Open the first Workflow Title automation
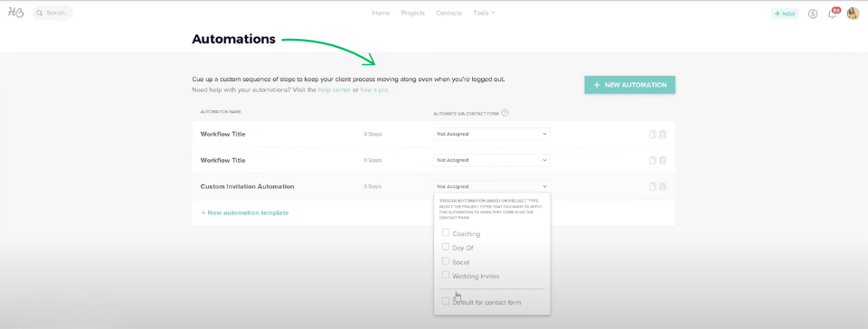 (x=222, y=134)
